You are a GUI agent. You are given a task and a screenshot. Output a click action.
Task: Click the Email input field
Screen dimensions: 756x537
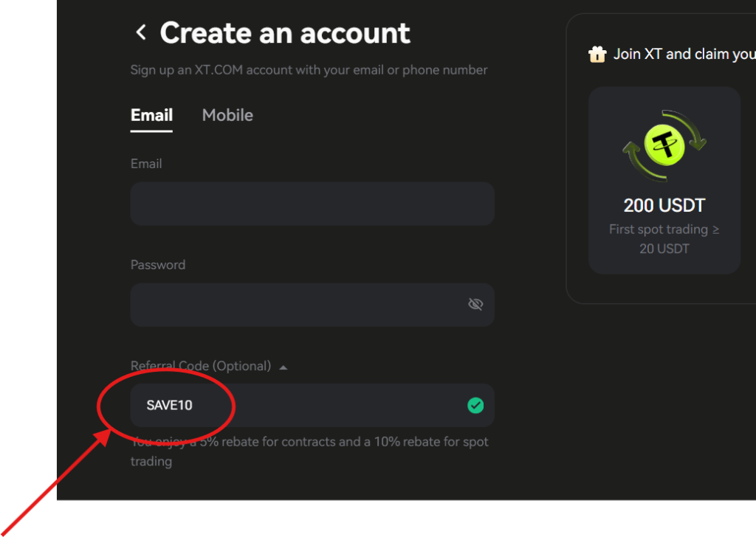tap(312, 203)
